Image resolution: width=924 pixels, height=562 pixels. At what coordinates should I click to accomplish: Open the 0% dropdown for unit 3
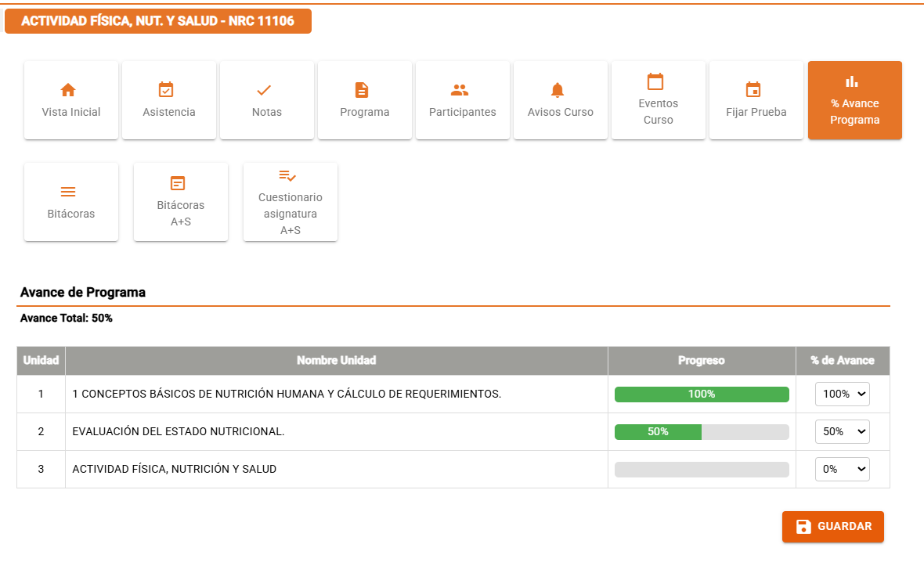coord(843,469)
